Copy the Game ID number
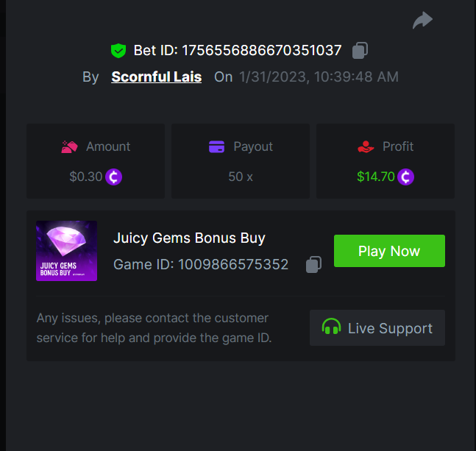The image size is (476, 451). [x=313, y=264]
